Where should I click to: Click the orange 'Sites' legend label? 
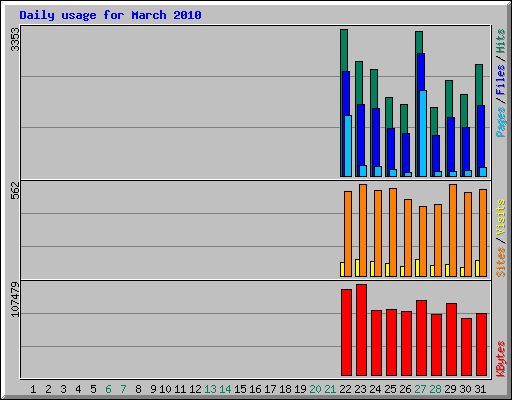[500, 262]
